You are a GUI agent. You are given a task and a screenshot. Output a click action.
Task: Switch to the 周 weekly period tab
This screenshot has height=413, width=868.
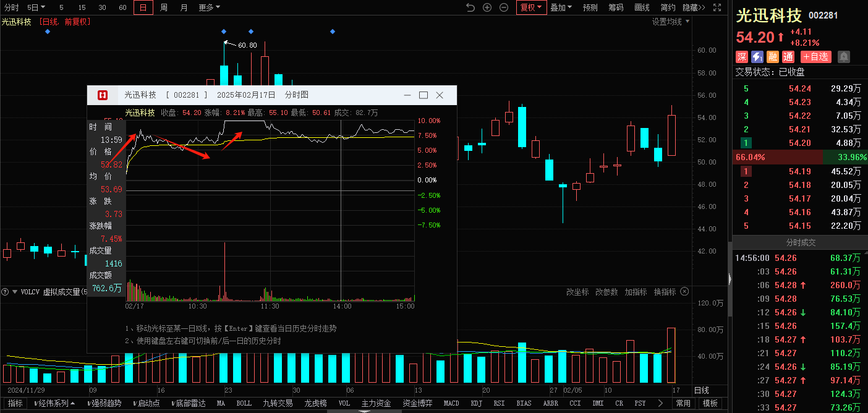tap(164, 7)
